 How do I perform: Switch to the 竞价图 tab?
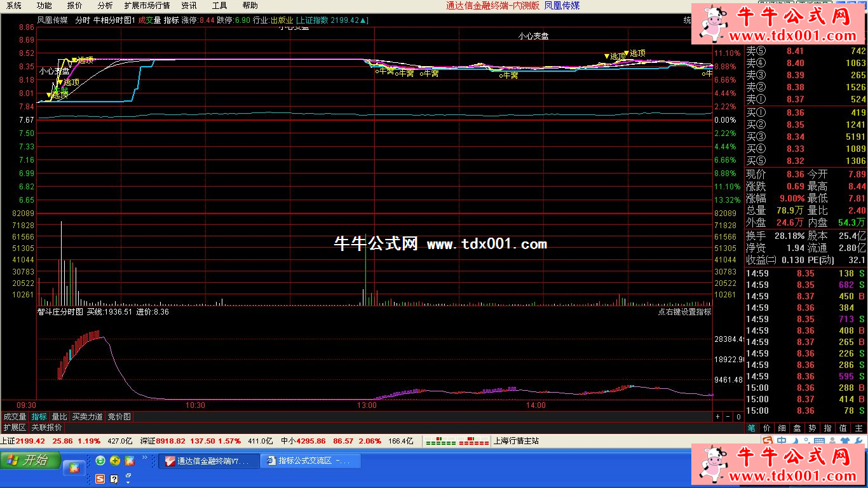(119, 417)
